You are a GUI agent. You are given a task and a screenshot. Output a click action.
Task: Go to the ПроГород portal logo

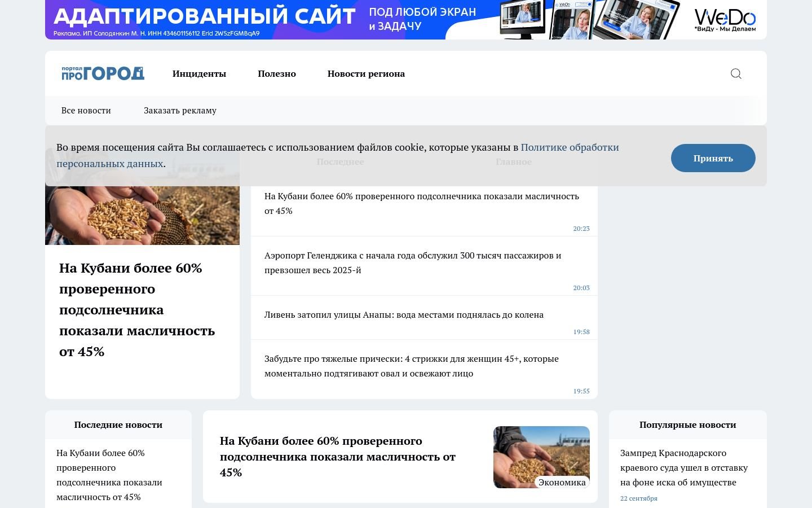click(103, 73)
